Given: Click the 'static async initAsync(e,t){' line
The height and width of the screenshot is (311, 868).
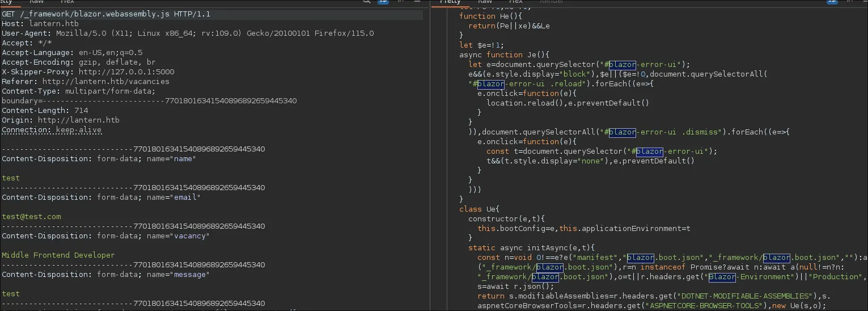Looking at the screenshot, I should pyautogui.click(x=531, y=248).
